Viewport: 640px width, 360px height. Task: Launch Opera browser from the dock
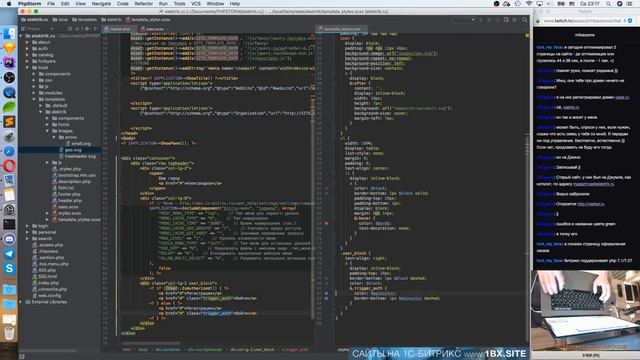(9, 166)
